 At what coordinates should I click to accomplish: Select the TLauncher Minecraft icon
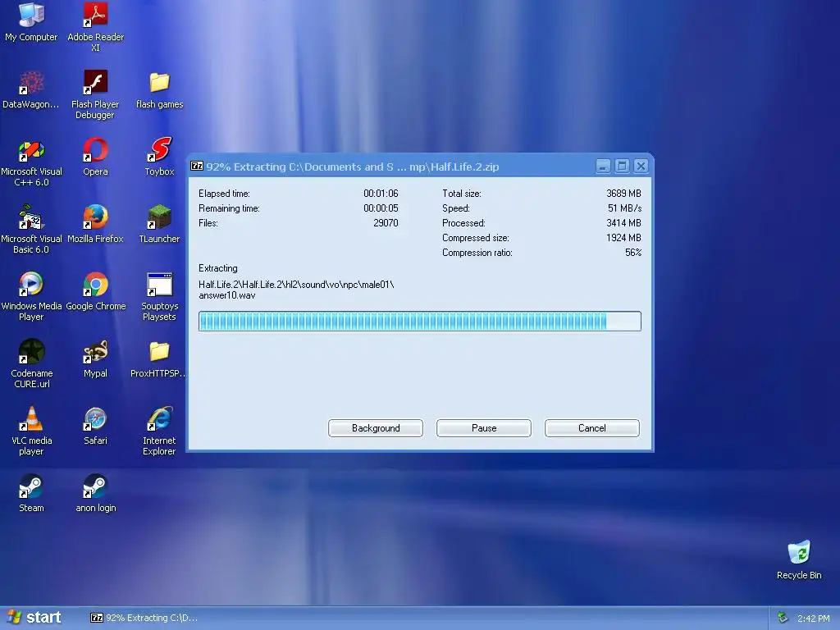[160, 224]
